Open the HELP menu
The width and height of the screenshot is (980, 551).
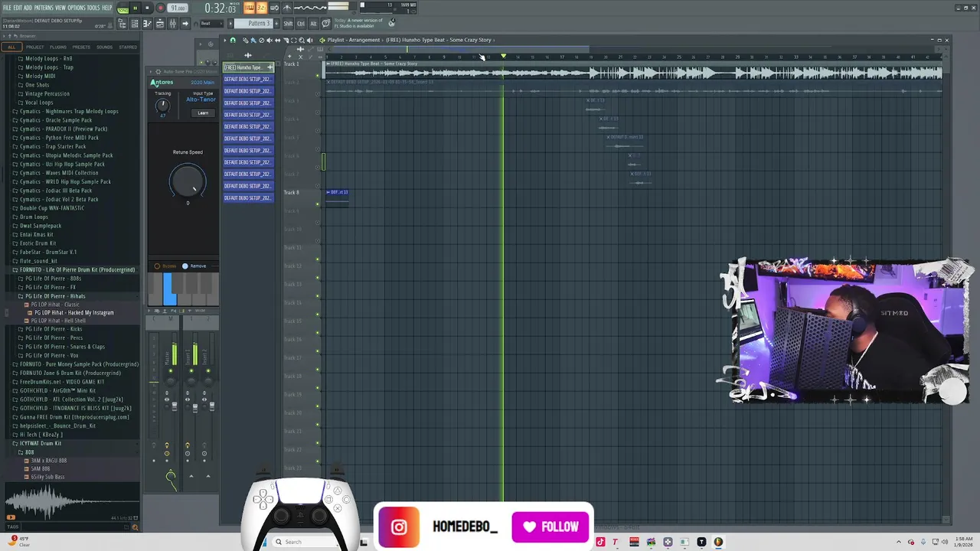click(x=107, y=8)
